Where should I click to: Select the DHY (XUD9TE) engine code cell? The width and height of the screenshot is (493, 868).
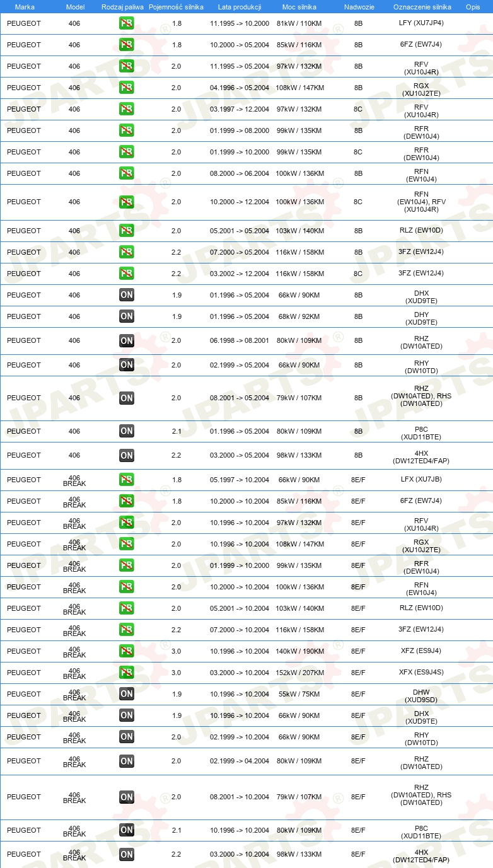pyautogui.click(x=421, y=319)
